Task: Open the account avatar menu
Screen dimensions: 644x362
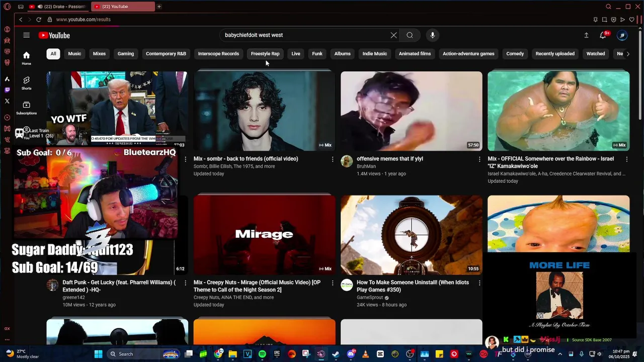Action: [x=622, y=35]
